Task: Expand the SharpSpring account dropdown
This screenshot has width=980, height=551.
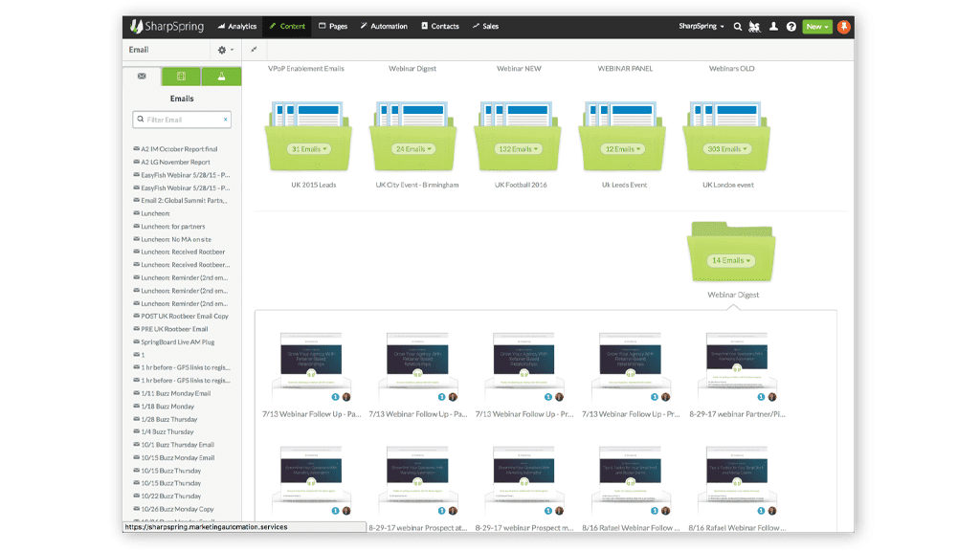Action: click(x=702, y=26)
